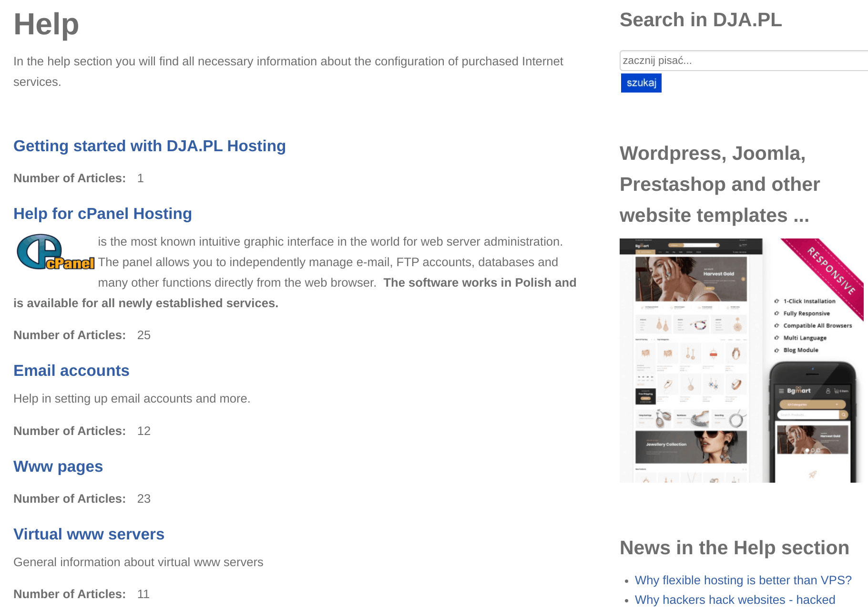
Task: Select article count '11' under Virtual www servers
Action: 143,594
